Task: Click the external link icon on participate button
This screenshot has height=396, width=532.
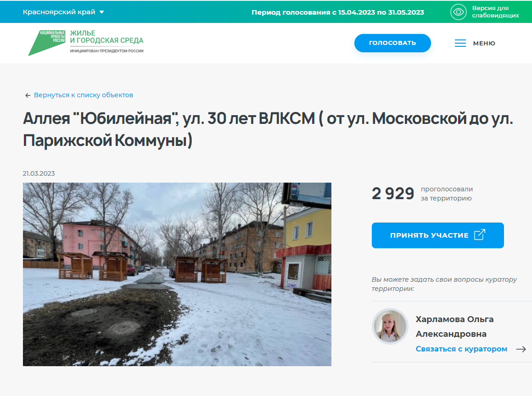Action: click(x=479, y=234)
